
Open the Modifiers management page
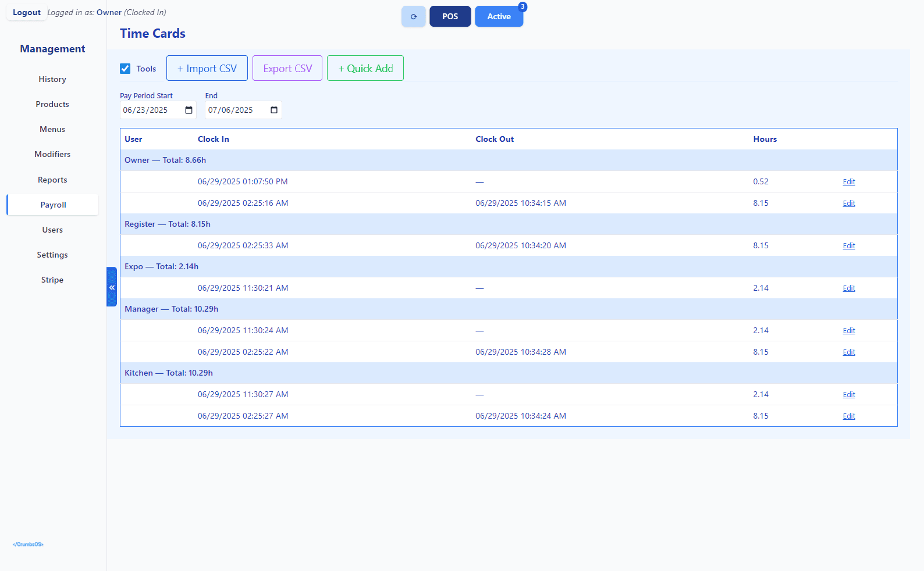pyautogui.click(x=52, y=154)
